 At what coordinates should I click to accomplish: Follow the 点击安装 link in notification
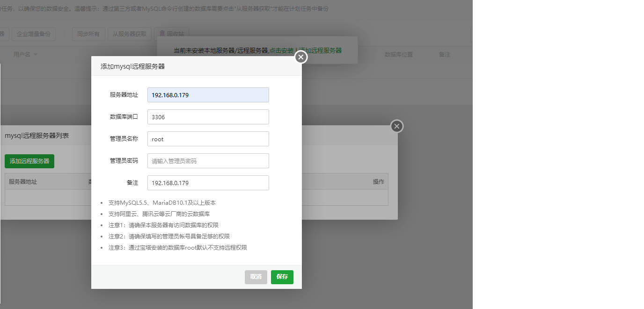pyautogui.click(x=281, y=50)
